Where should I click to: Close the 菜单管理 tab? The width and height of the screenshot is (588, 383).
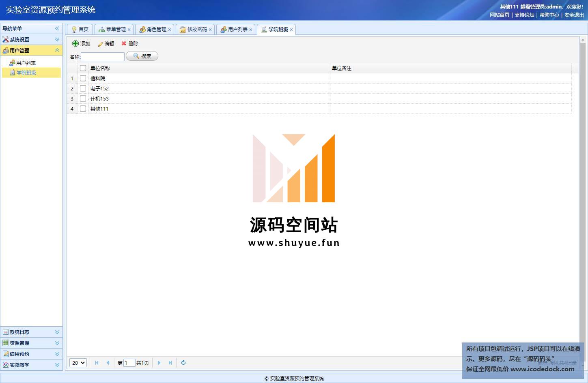[129, 30]
